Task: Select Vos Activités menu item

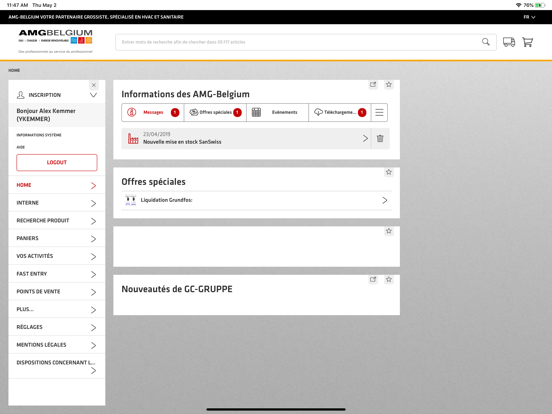Action: [x=57, y=256]
